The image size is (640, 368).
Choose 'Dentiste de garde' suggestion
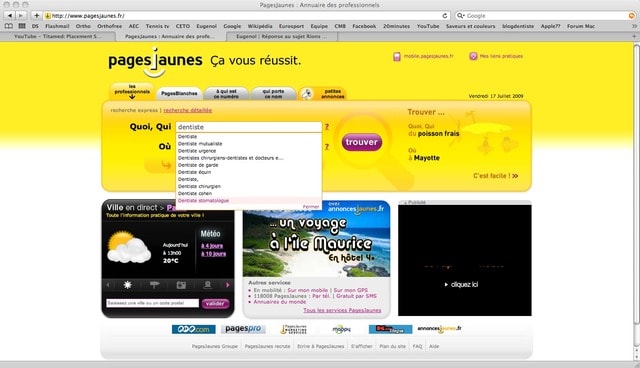198,165
